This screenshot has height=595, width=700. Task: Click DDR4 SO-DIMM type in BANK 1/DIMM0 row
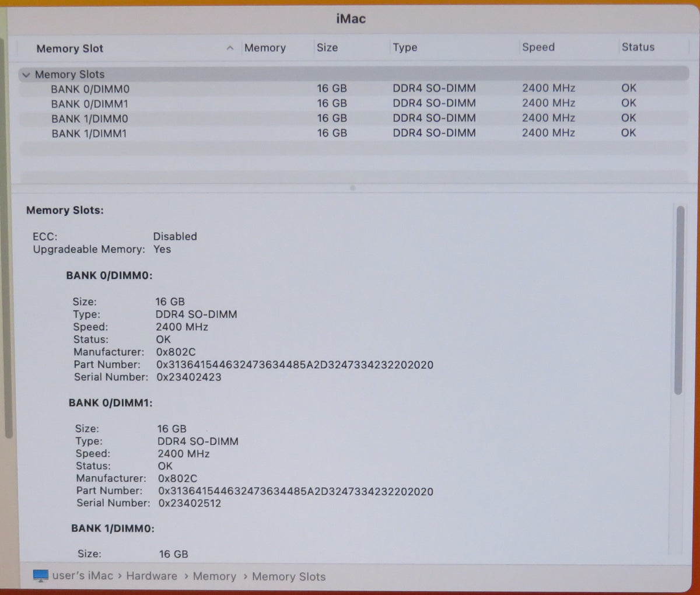(434, 118)
